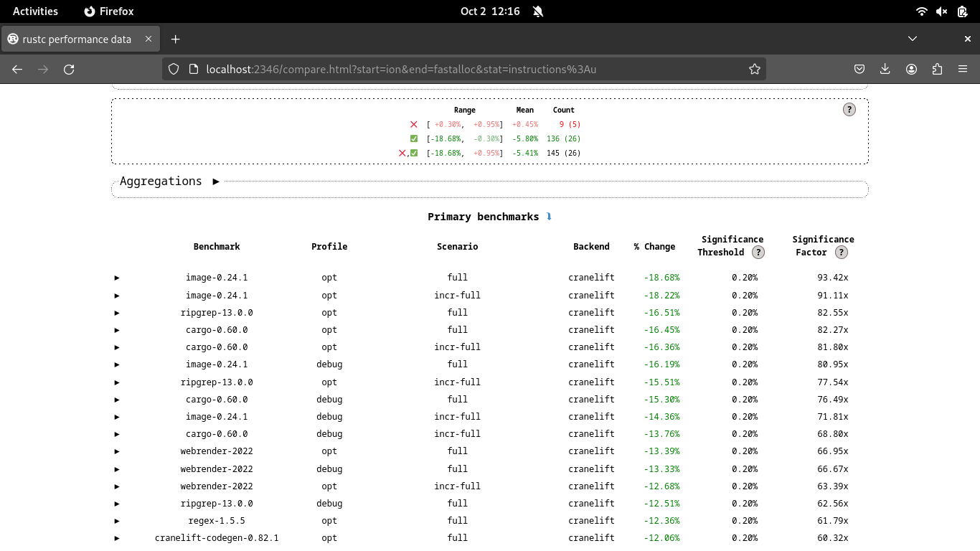Expand the cargo-0.60.0 opt incr-full row
Viewport: 980px width, 551px height.
(117, 347)
